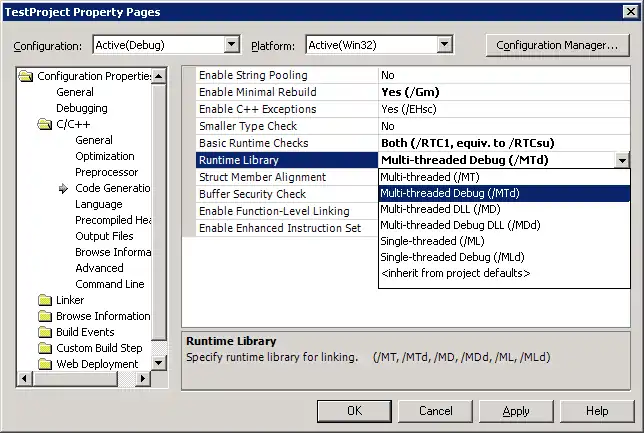Open Configuration Manager dialog
The height and width of the screenshot is (433, 644).
coord(557,45)
